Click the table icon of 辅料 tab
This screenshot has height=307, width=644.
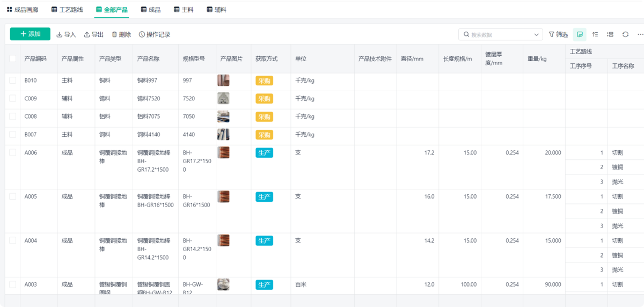pyautogui.click(x=209, y=10)
